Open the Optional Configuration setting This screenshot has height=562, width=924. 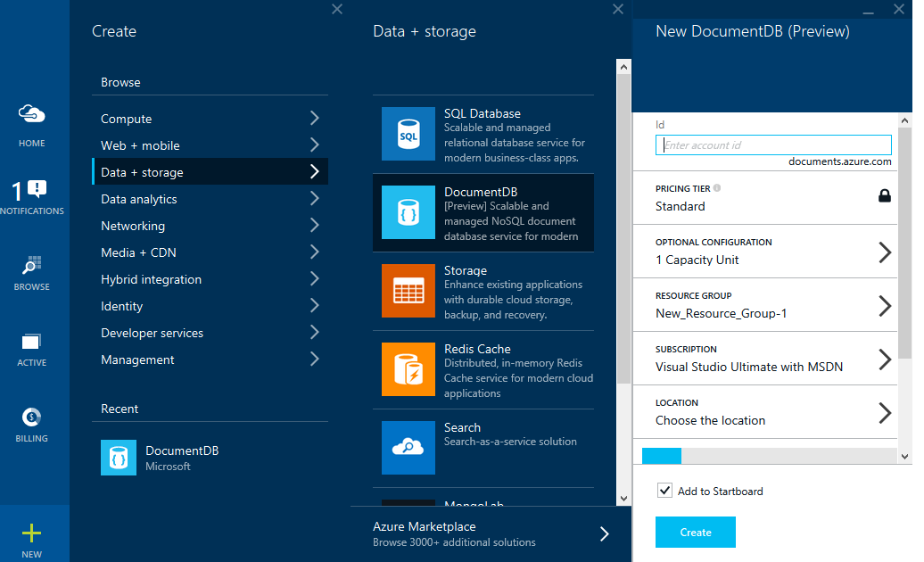pyautogui.click(x=765, y=252)
